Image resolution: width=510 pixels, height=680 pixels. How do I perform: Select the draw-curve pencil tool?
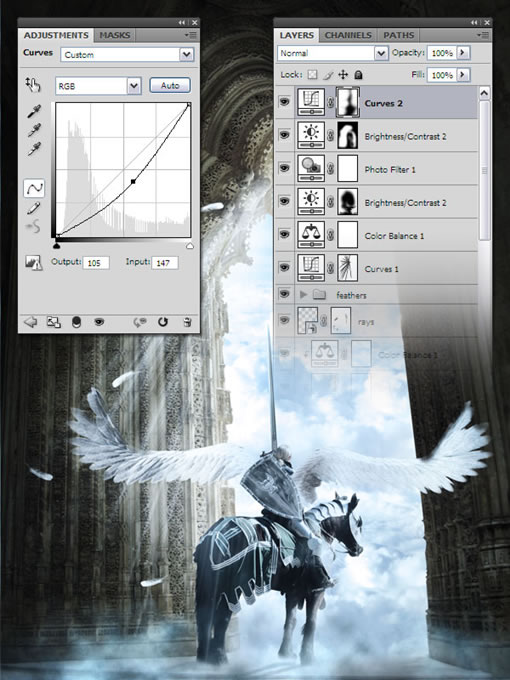click(x=33, y=209)
